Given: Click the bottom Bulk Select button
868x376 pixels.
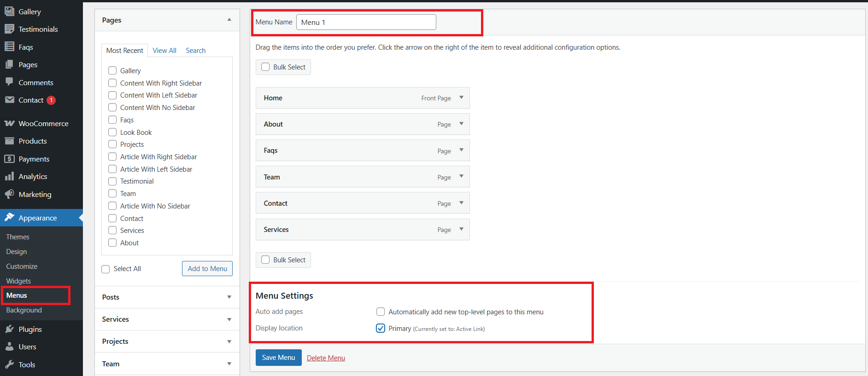Looking at the screenshot, I should 283,260.
